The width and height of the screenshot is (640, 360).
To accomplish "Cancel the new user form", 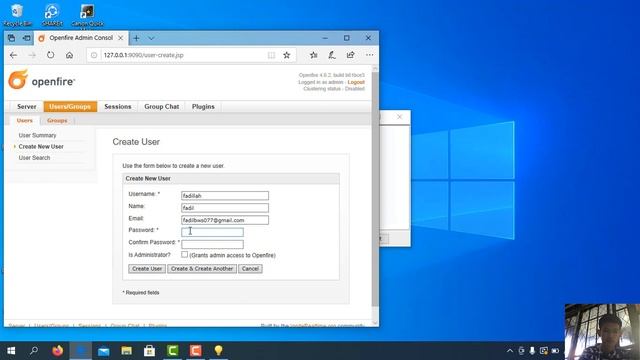I will 250,269.
